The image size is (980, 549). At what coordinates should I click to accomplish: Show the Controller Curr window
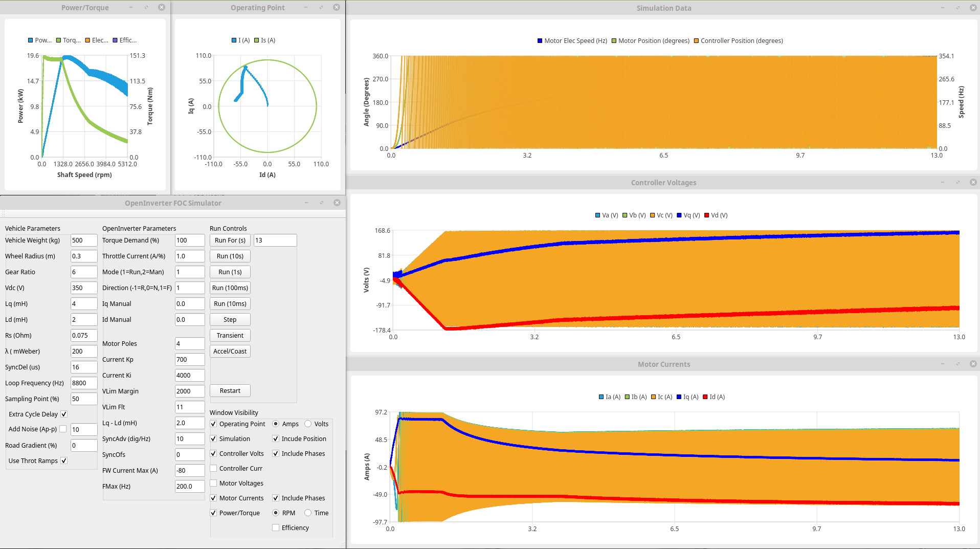(214, 468)
